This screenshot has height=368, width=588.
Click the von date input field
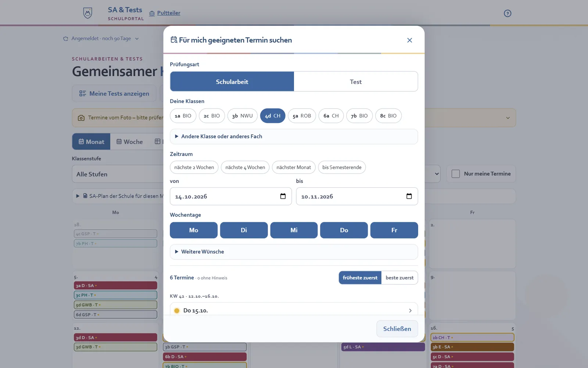click(231, 196)
